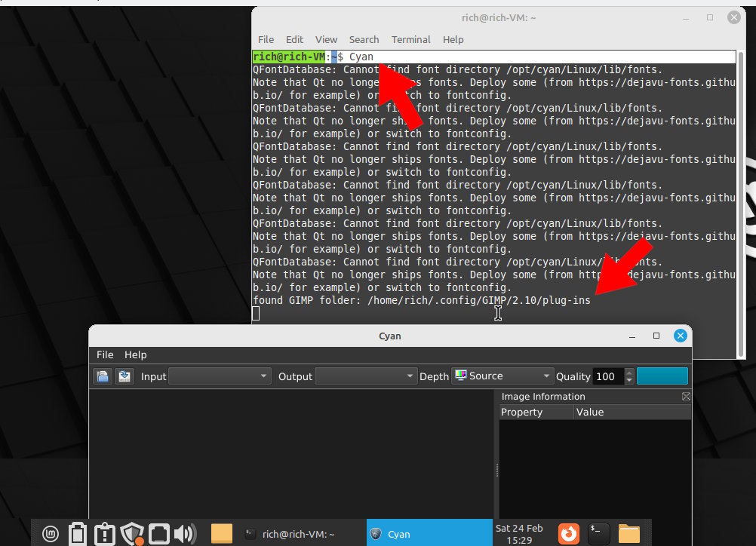Click the volume speaker icon in taskbar
The height and width of the screenshot is (546, 756).
pos(186,533)
